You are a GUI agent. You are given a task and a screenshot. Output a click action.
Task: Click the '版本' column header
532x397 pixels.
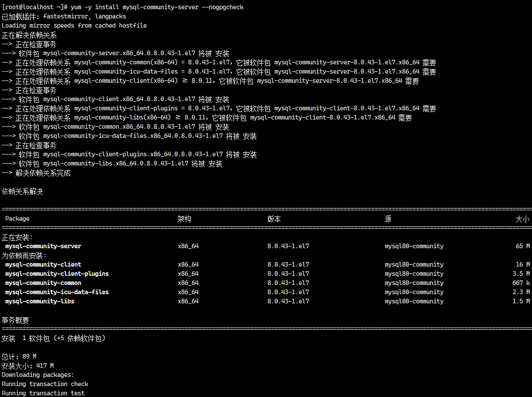point(274,219)
